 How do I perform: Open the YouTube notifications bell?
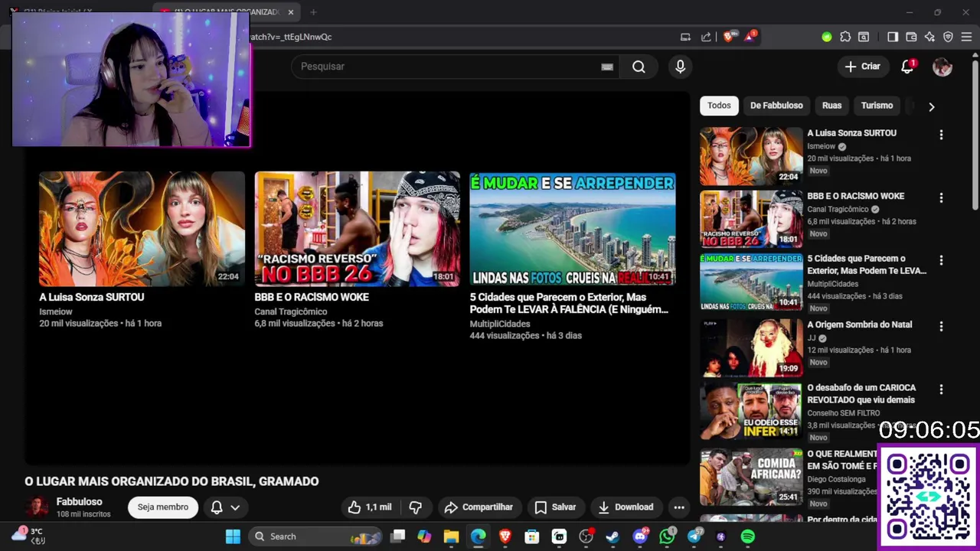907,67
